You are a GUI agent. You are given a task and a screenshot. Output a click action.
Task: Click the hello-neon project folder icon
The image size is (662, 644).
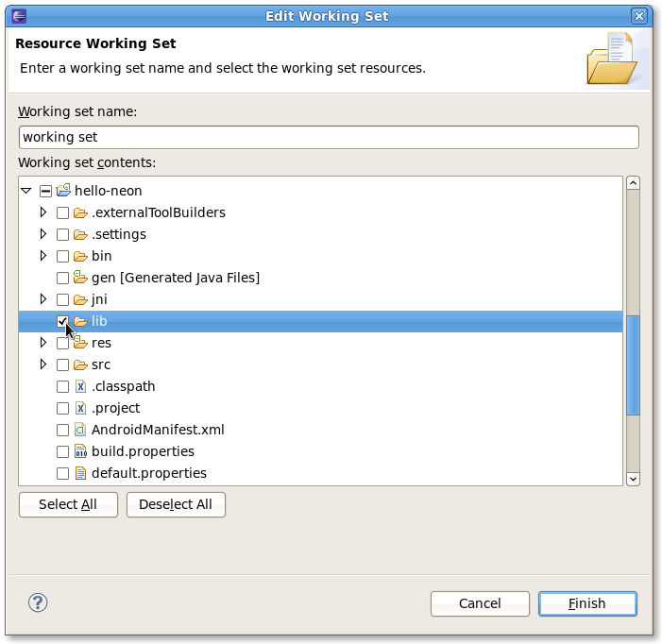(63, 191)
